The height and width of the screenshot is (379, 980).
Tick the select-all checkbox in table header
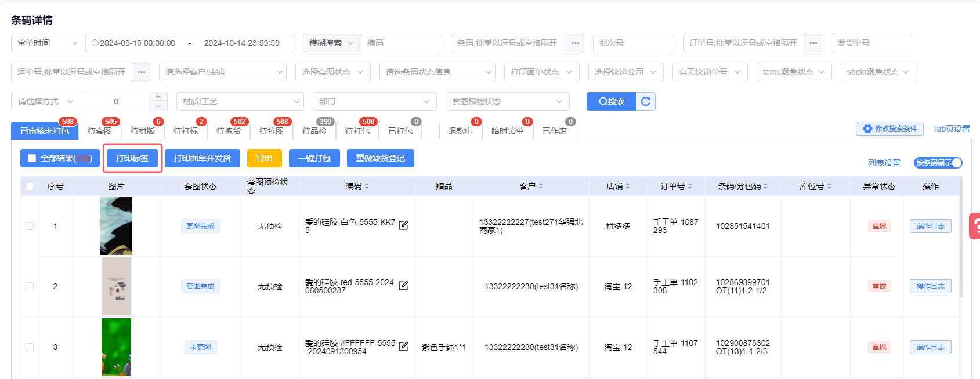point(30,186)
